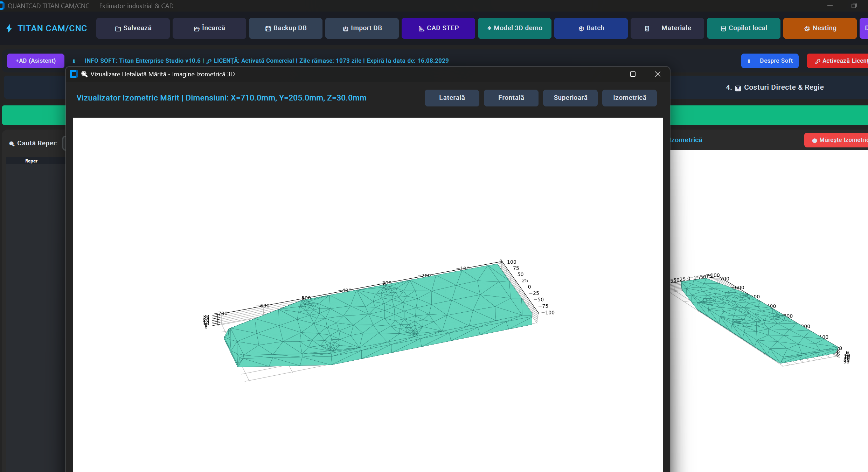Click the Activează Licență button

pyautogui.click(x=838, y=61)
